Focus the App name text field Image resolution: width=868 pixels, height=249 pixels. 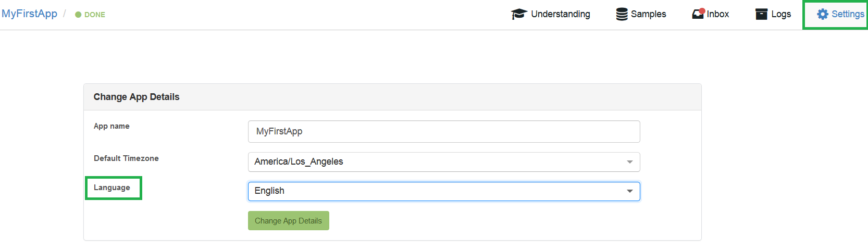(x=444, y=131)
